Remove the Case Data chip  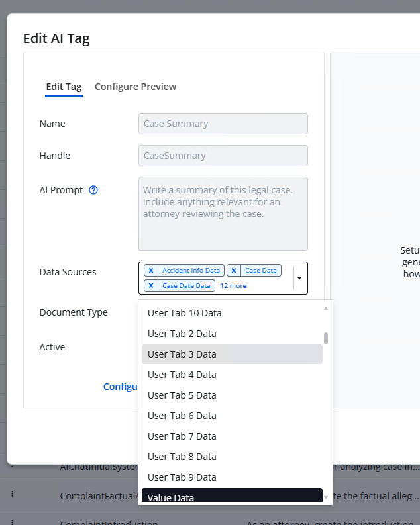234,271
